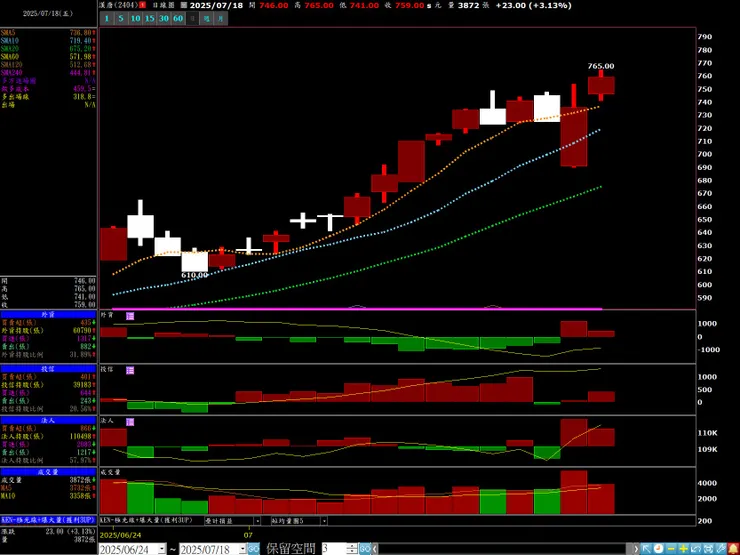Viewport: 740px width, 555px height.
Task: Open the purple settings icon in 投信 panel
Action: click(x=130, y=370)
